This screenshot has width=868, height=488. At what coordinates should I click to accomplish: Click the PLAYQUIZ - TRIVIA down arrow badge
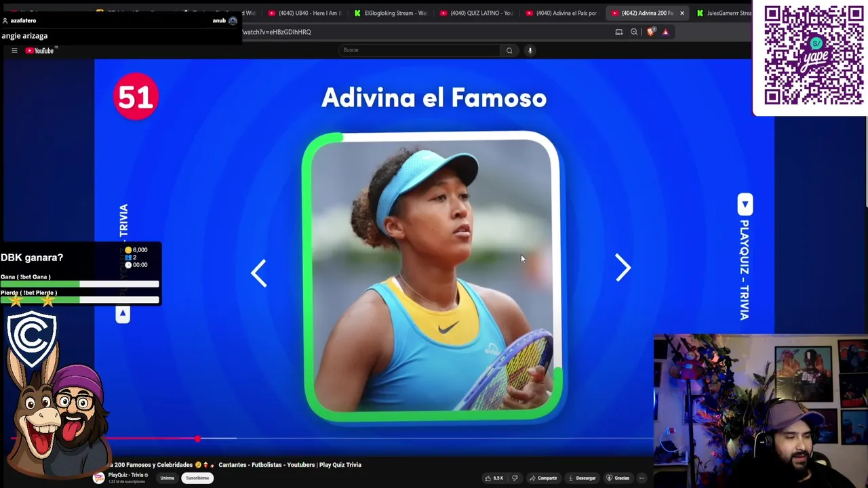click(745, 205)
